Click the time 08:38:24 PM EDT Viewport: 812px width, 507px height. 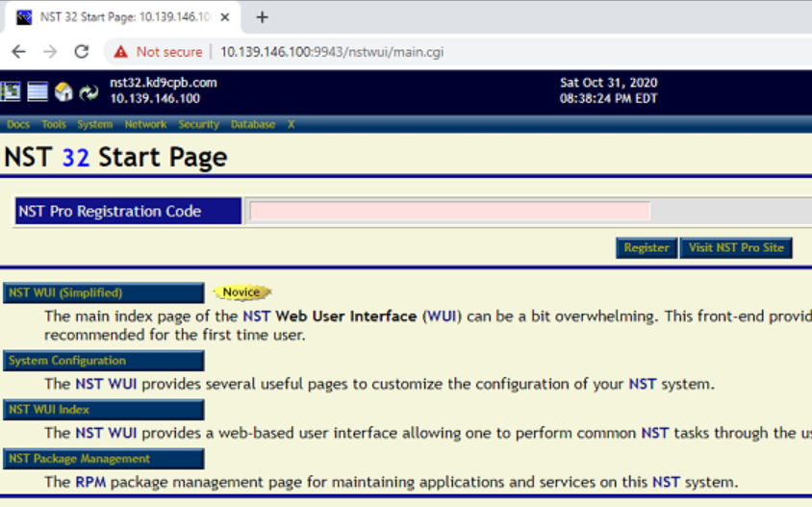(x=608, y=98)
